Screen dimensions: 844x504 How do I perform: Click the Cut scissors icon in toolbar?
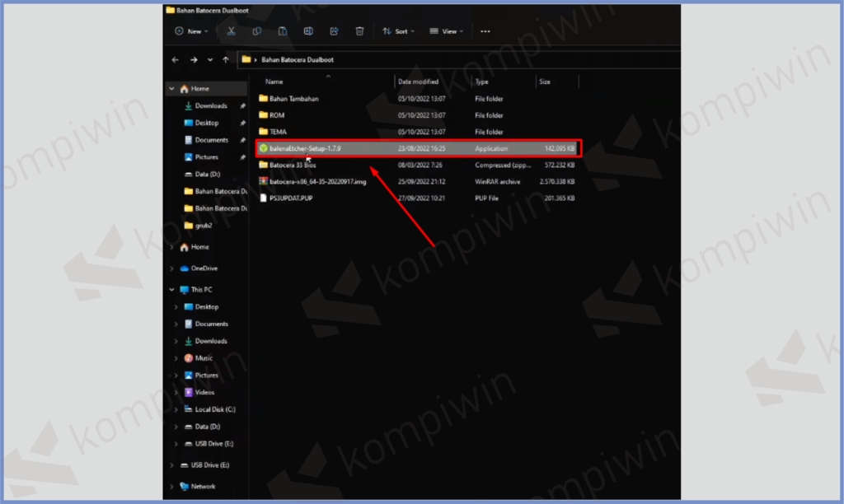coord(231,31)
